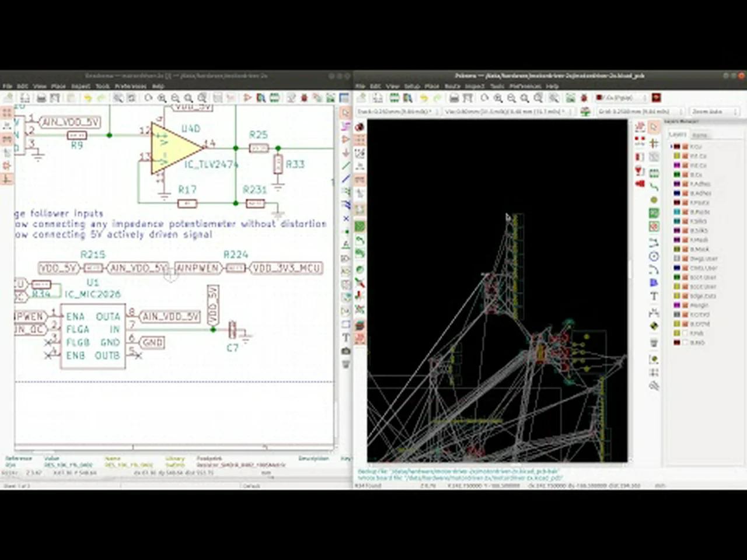Viewport: 747px width, 560px height.
Task: Hide the B.SilkS layer
Action: tap(685, 230)
